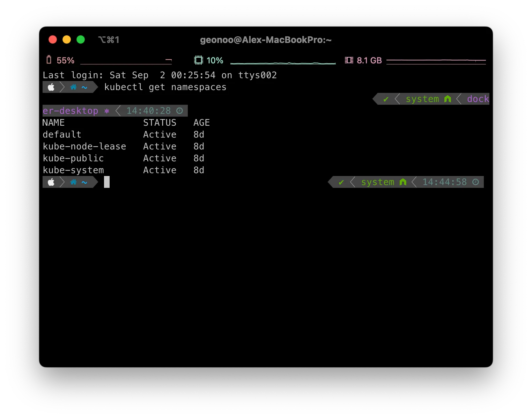Click the memory usage graph line
The height and width of the screenshot is (419, 532).
pyautogui.click(x=436, y=61)
